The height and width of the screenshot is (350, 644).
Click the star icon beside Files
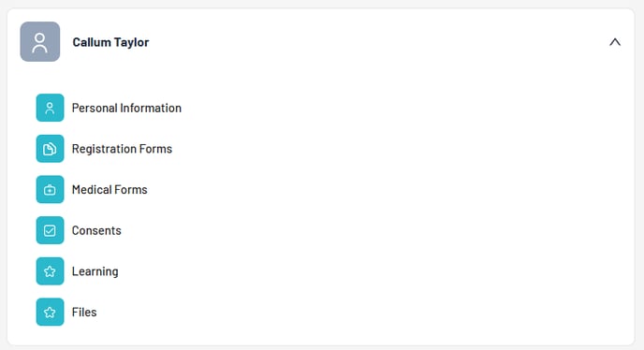(x=51, y=313)
